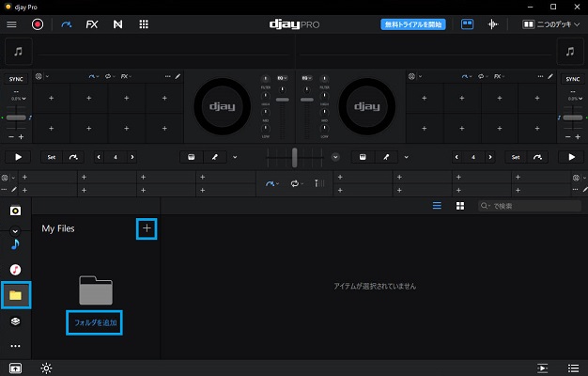Open left deck pad settings gear
The height and width of the screenshot is (376, 588).
tap(39, 76)
